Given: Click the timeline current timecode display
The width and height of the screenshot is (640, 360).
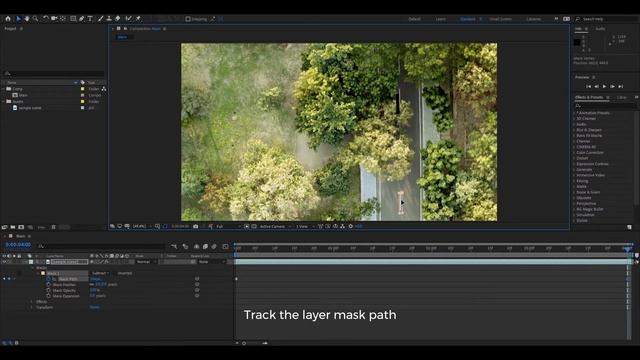Looking at the screenshot, I should coord(18,245).
